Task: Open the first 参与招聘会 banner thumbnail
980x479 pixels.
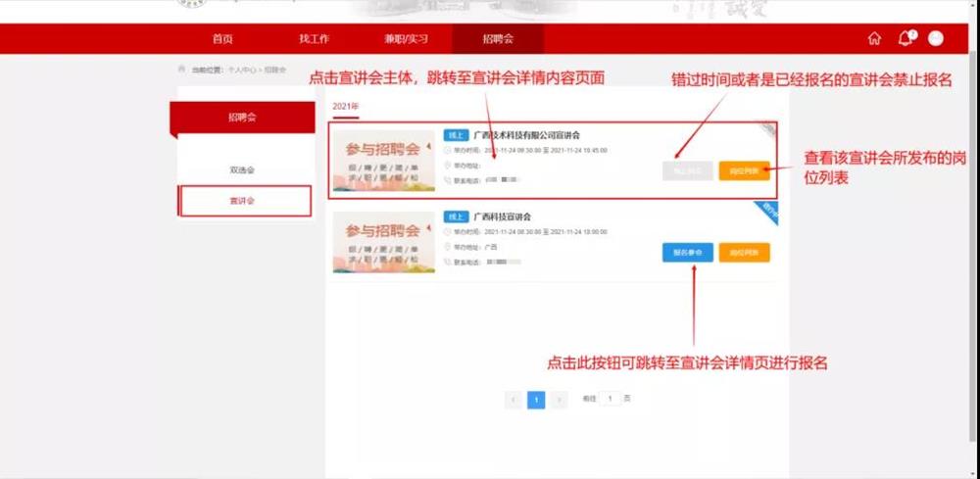Action: pos(383,160)
